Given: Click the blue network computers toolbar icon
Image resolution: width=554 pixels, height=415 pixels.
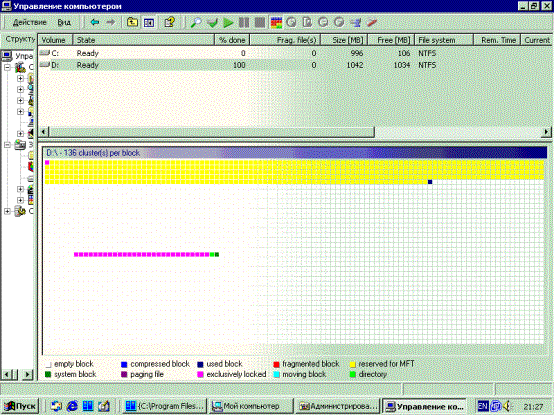Looking at the screenshot, I should pyautogui.click(x=355, y=23).
